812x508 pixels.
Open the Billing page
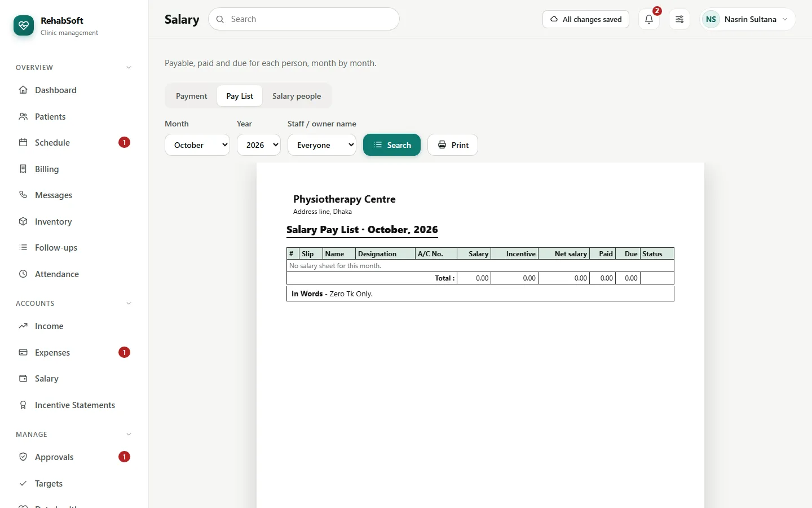pyautogui.click(x=74, y=169)
